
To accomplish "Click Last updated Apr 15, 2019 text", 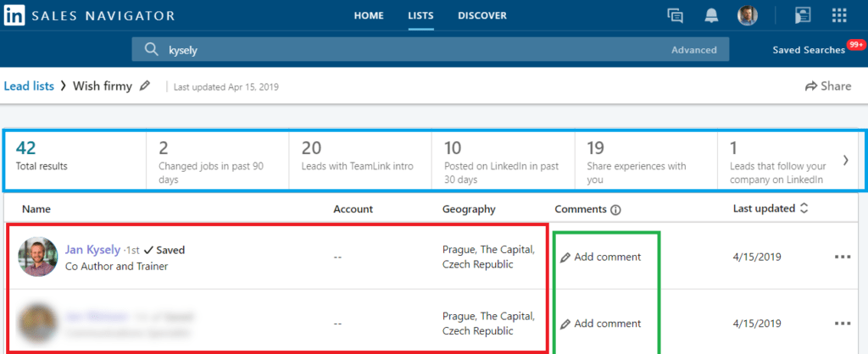I will (x=225, y=87).
